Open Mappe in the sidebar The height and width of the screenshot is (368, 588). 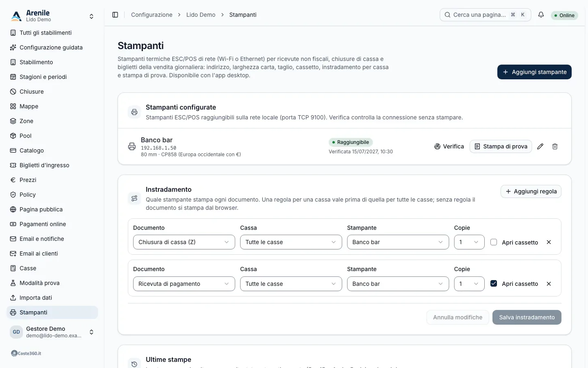[52, 106]
